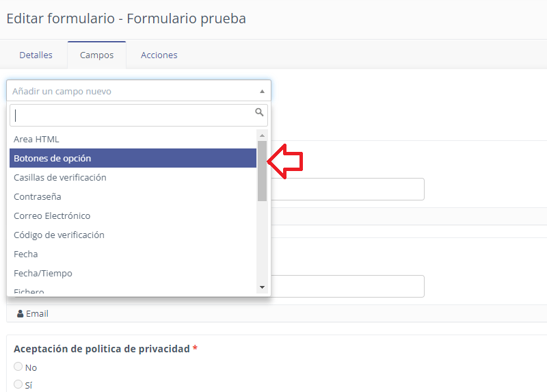Select Contraseña from the field list

(133, 196)
